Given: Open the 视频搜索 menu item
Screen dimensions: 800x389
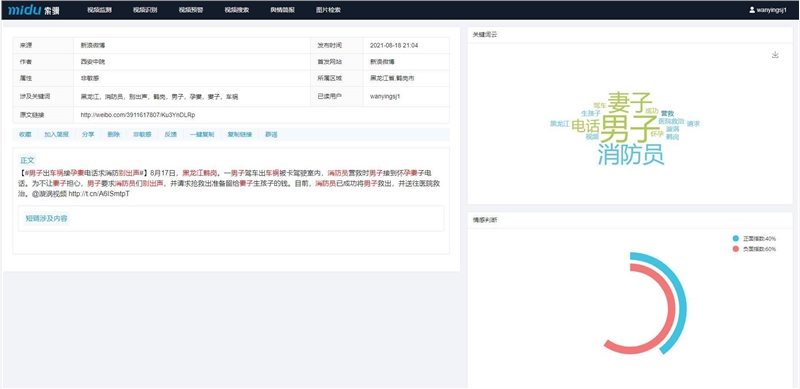Looking at the screenshot, I should pos(237,10).
